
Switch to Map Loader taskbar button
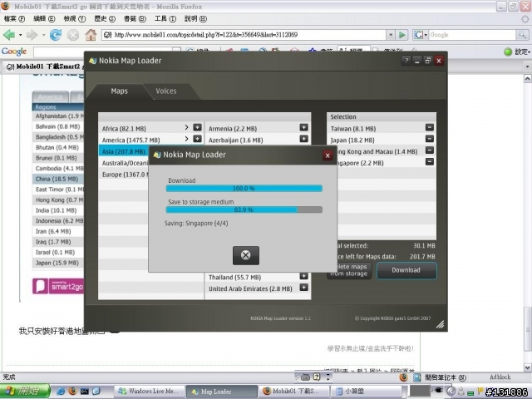click(x=222, y=392)
